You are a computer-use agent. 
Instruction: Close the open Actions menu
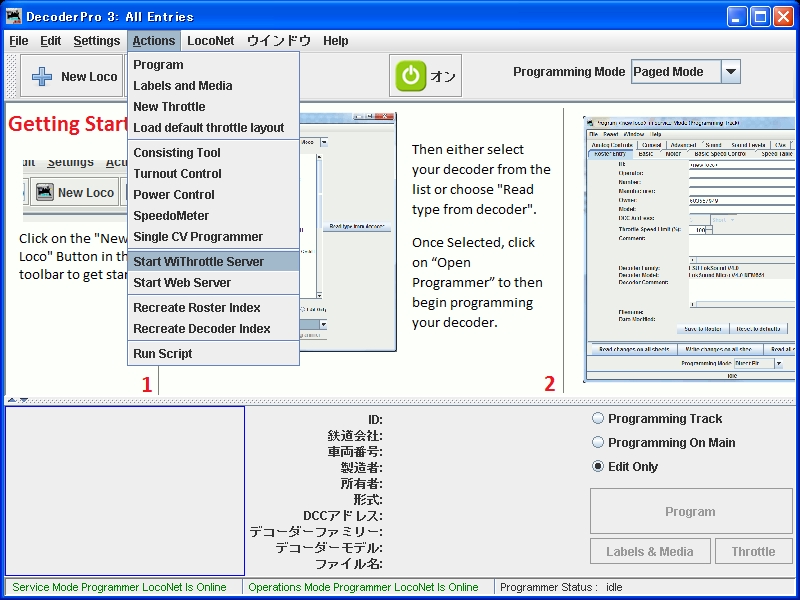pos(154,41)
